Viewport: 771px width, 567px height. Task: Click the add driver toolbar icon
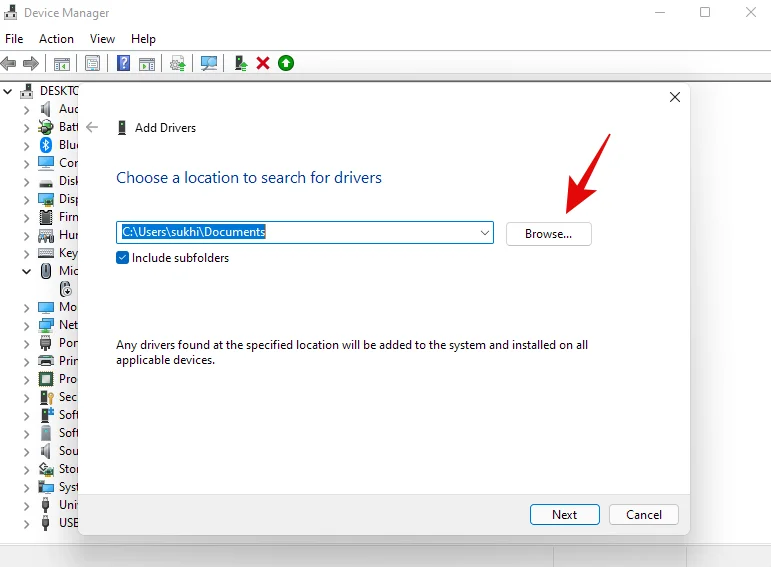(x=240, y=63)
